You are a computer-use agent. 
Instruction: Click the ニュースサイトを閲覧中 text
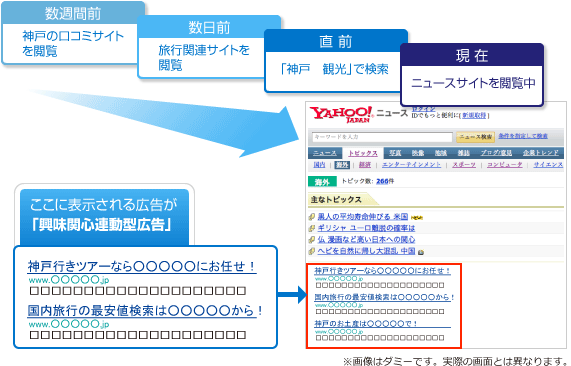[x=473, y=83]
